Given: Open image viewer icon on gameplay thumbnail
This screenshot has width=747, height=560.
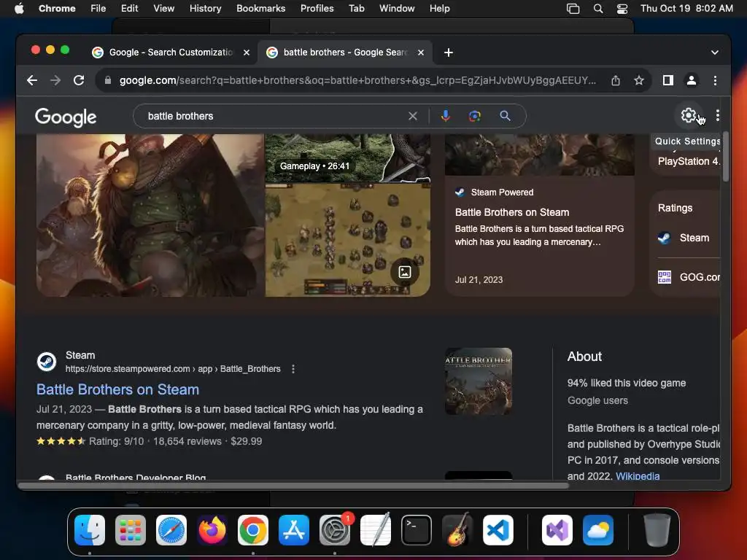Looking at the screenshot, I should pyautogui.click(x=404, y=272).
